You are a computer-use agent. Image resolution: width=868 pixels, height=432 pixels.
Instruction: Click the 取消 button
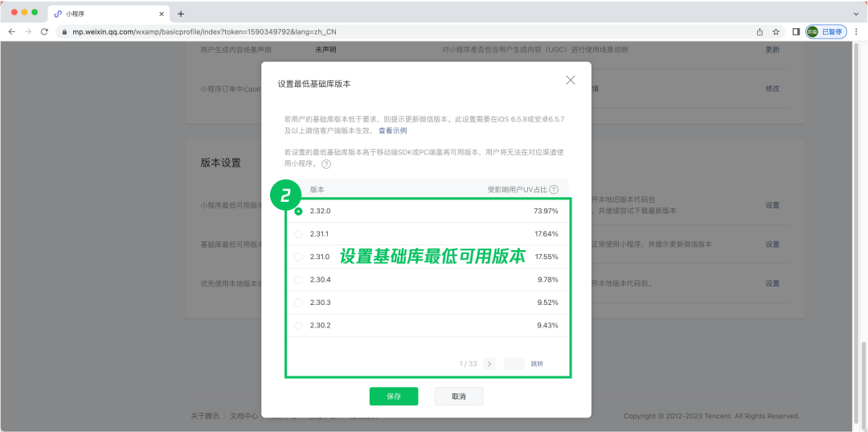459,397
